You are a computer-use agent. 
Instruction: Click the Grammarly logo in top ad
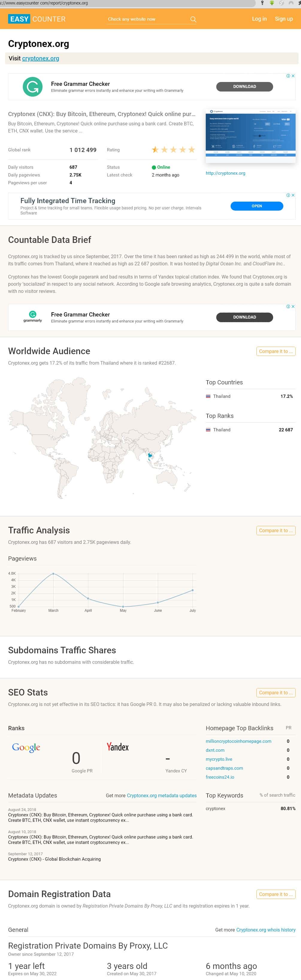[32, 87]
